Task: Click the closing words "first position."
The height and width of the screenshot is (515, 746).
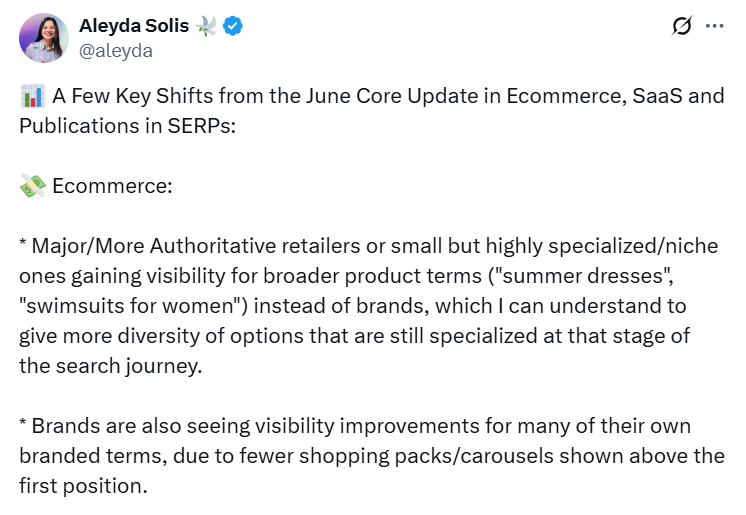Action: click(x=83, y=486)
